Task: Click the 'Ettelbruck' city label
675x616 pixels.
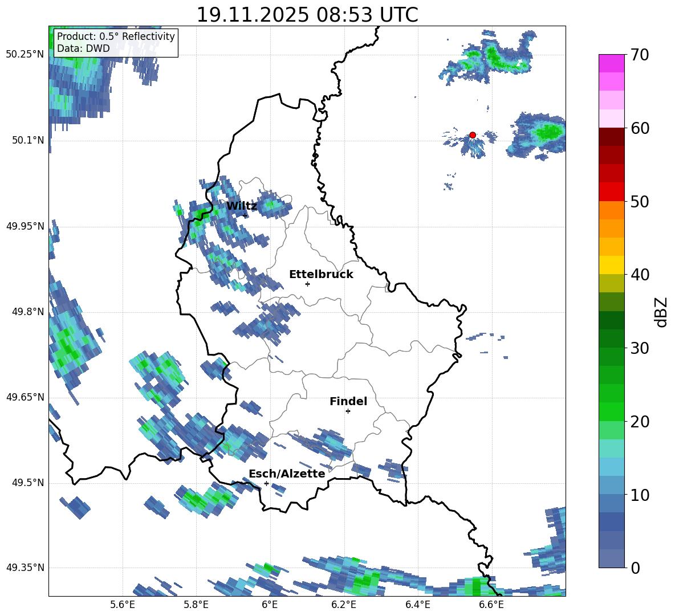Action: (321, 275)
